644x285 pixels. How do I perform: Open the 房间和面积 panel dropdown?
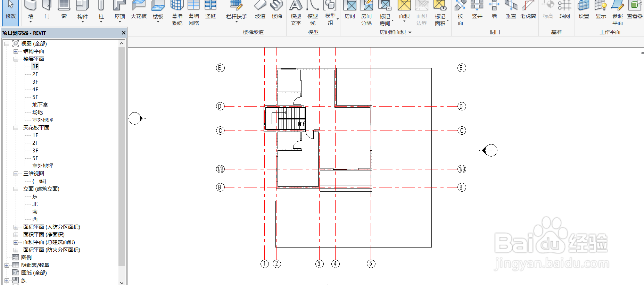coord(410,32)
